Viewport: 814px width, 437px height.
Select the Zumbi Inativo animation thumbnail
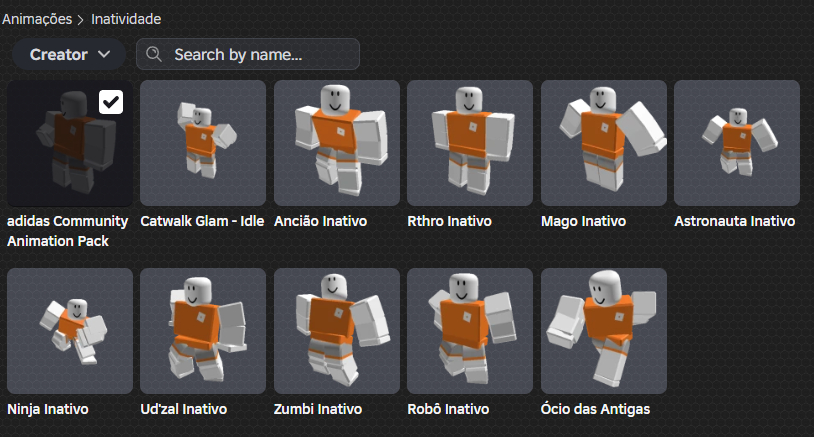(x=337, y=331)
